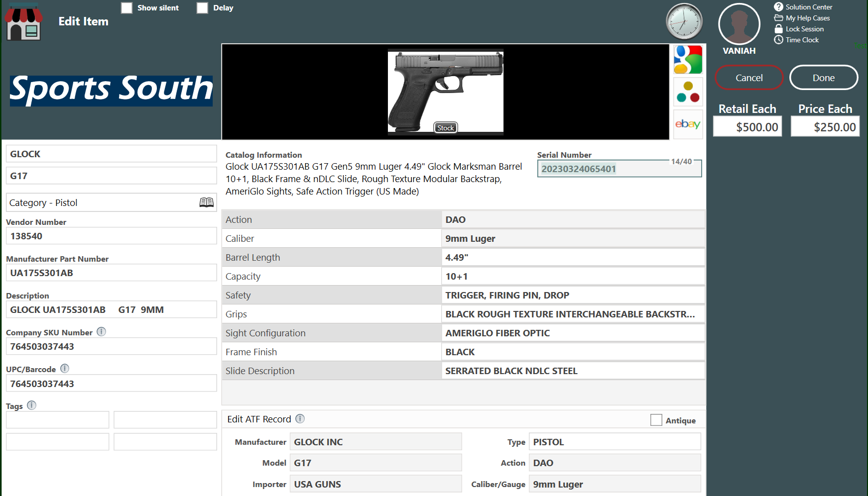
Task: Edit the Frame Finish value BLACK
Action: pyautogui.click(x=573, y=352)
